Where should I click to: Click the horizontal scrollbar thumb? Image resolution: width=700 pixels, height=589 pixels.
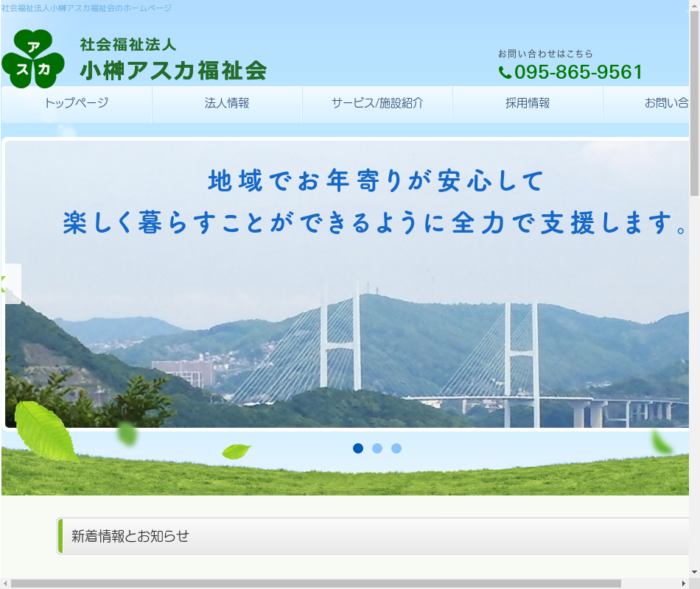pos(317,583)
